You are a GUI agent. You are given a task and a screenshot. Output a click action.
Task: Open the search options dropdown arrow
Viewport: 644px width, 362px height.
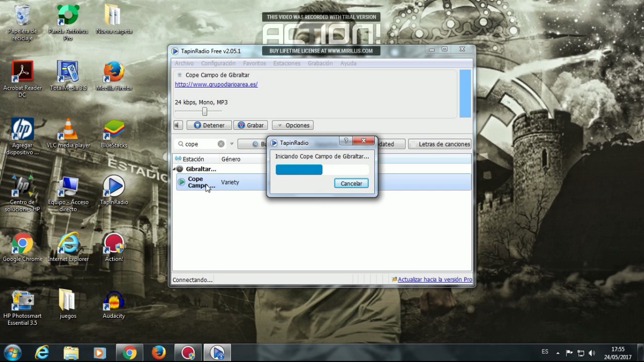(x=232, y=144)
